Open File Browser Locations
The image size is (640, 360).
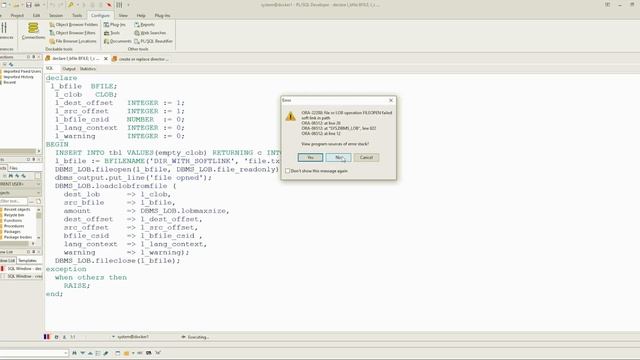tap(73, 41)
